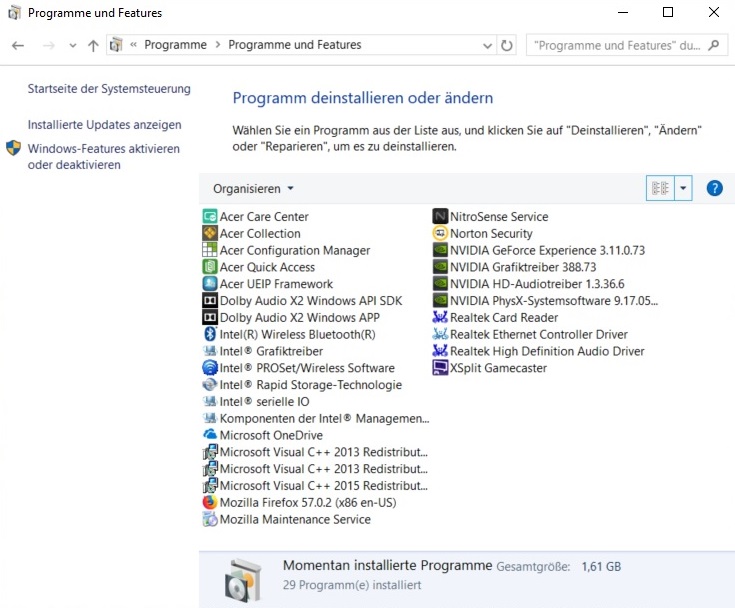The width and height of the screenshot is (735, 608).
Task: Select Programme in the breadcrumb path
Action: point(175,45)
